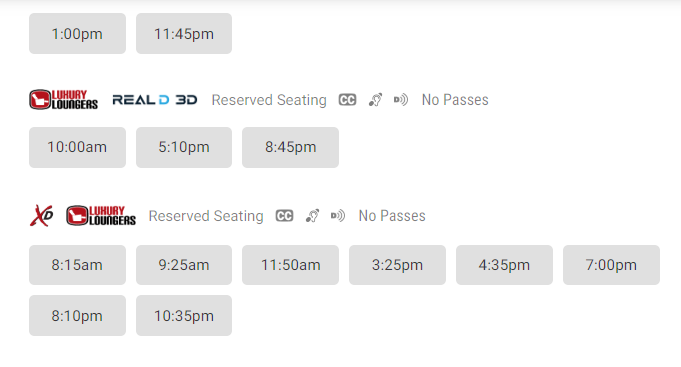
Task: Choose the 5:10pm RealD 3D showtime
Action: (x=184, y=147)
